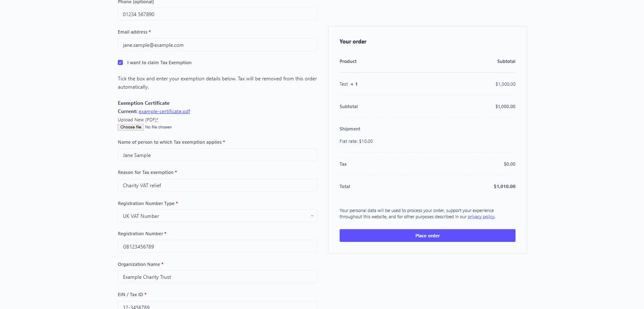
Task: Open the Registration Number Type dropdown
Action: pos(217,216)
